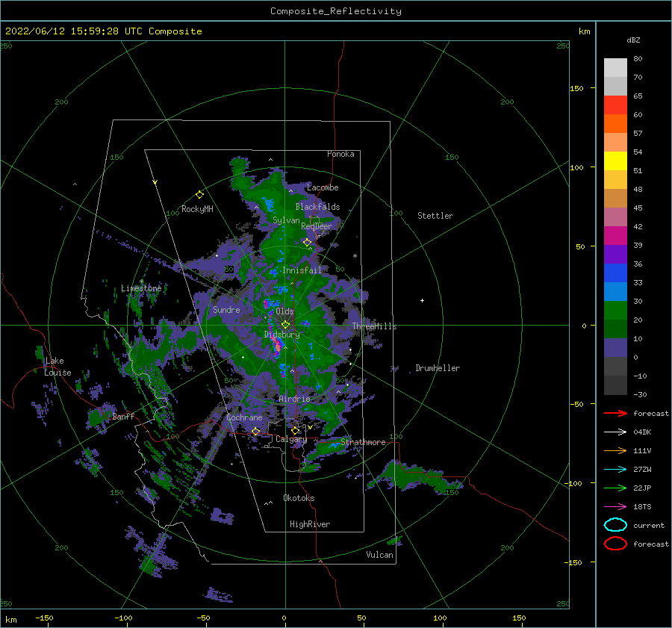Click yellow diamond marker above Calgary label
The image size is (672, 628).
295,430
